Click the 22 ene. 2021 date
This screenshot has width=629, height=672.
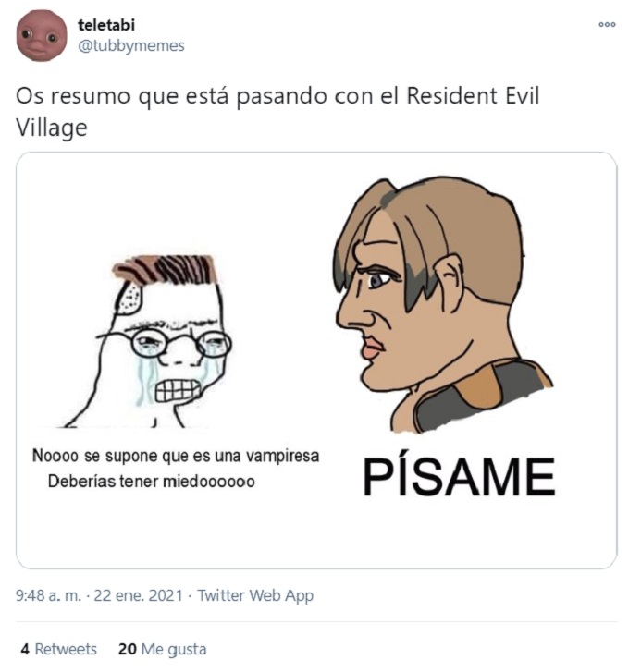[139, 595]
